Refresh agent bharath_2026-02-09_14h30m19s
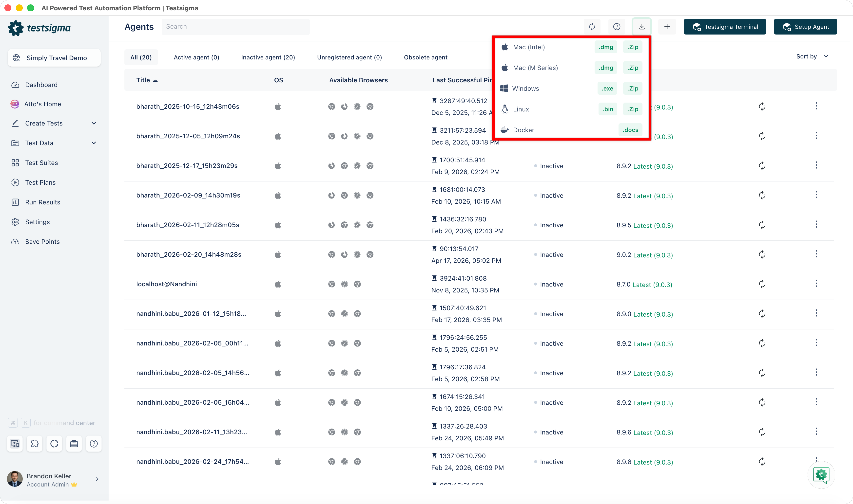 click(762, 195)
